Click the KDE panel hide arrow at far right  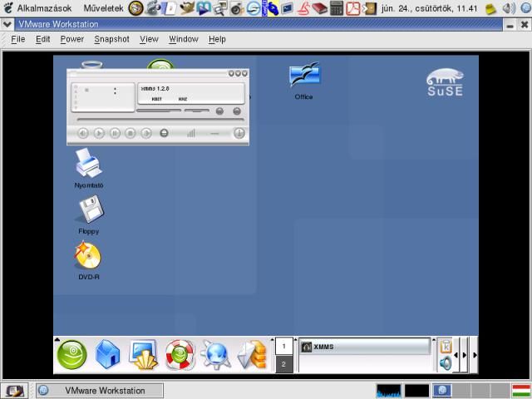click(475, 355)
